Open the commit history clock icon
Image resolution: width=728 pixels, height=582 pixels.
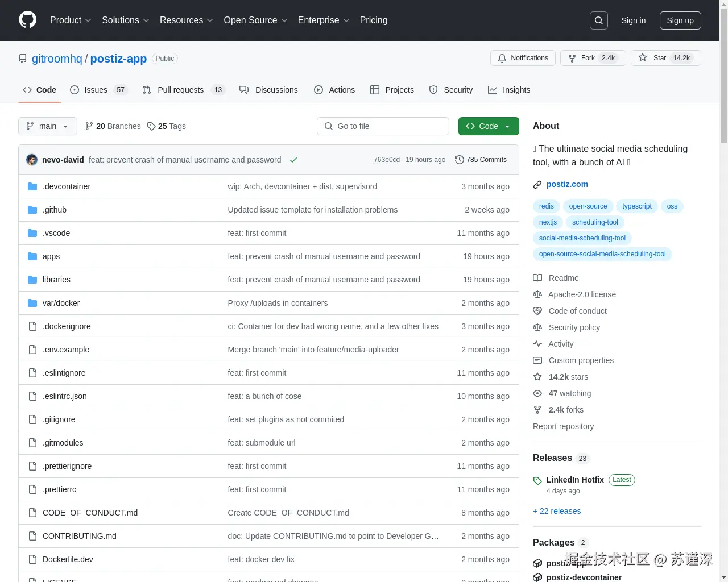(459, 160)
